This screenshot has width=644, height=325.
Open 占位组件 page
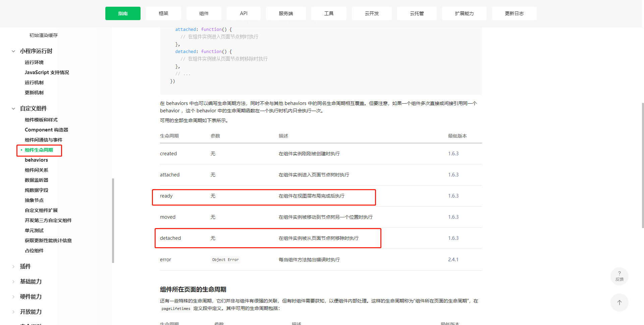click(34, 251)
